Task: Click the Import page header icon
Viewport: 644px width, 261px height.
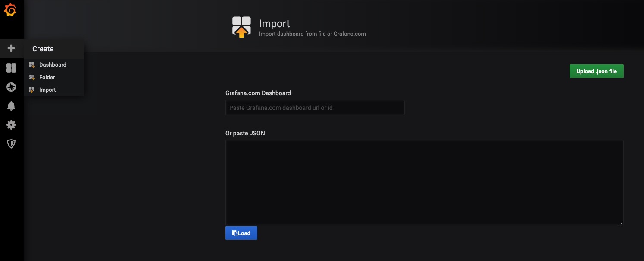Action: click(x=241, y=27)
